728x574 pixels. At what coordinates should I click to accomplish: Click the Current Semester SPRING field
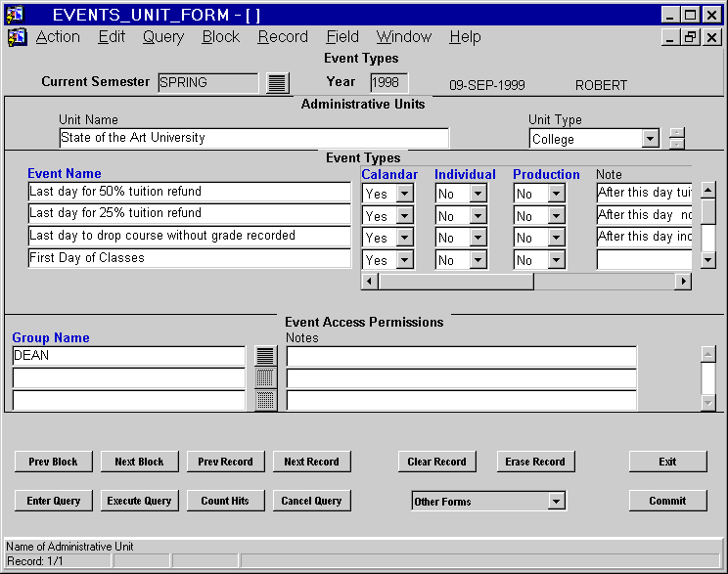(x=208, y=83)
